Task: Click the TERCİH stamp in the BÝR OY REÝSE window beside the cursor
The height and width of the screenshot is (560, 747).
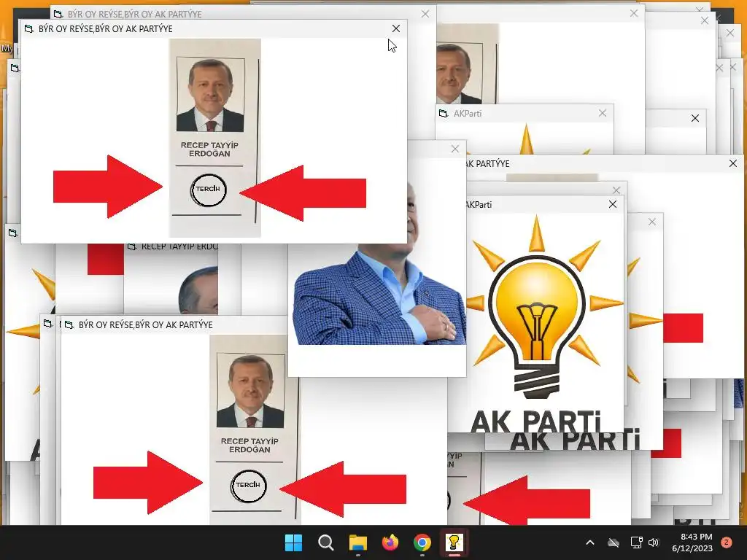Action: 208,189
